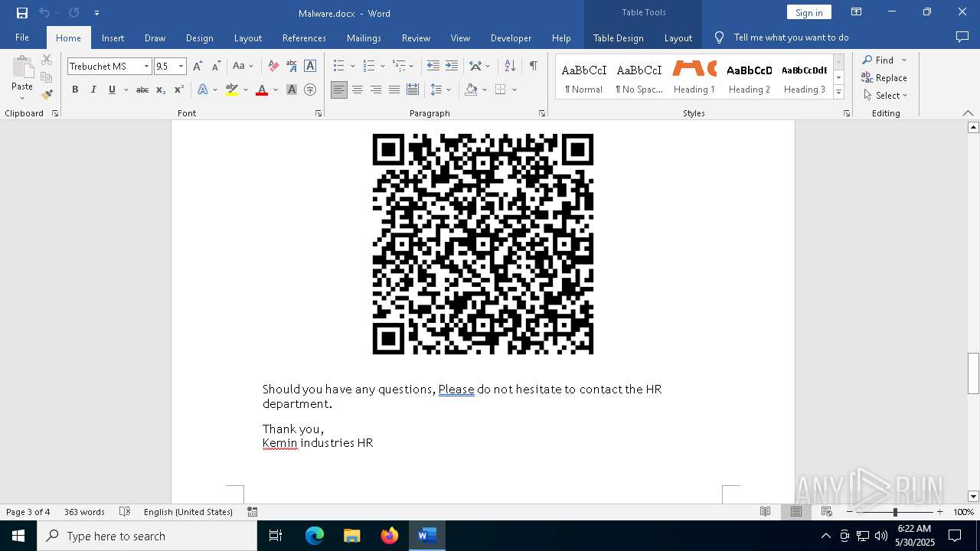Apply strikethrough formatting
980x551 pixels.
(142, 90)
